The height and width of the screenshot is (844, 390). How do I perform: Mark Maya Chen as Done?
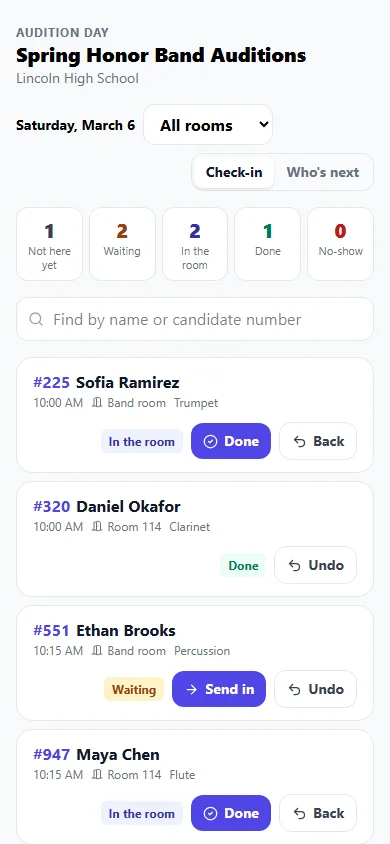click(x=231, y=813)
